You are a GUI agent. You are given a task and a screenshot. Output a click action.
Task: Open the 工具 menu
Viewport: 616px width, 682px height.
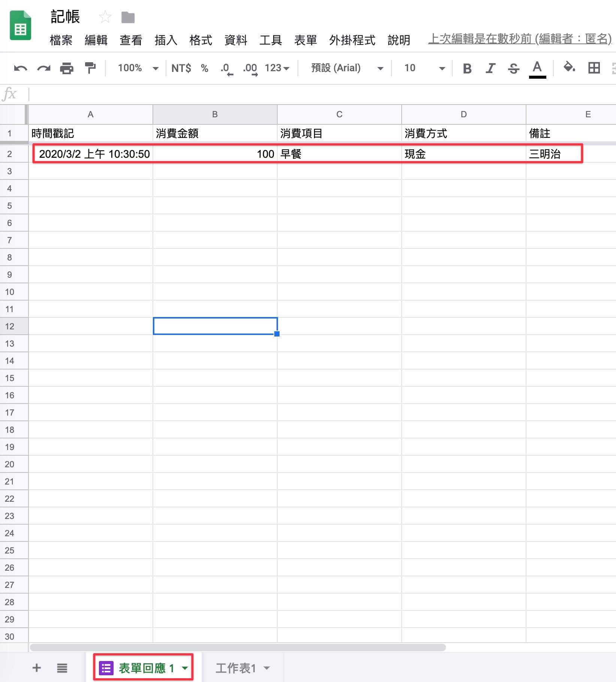pyautogui.click(x=271, y=40)
